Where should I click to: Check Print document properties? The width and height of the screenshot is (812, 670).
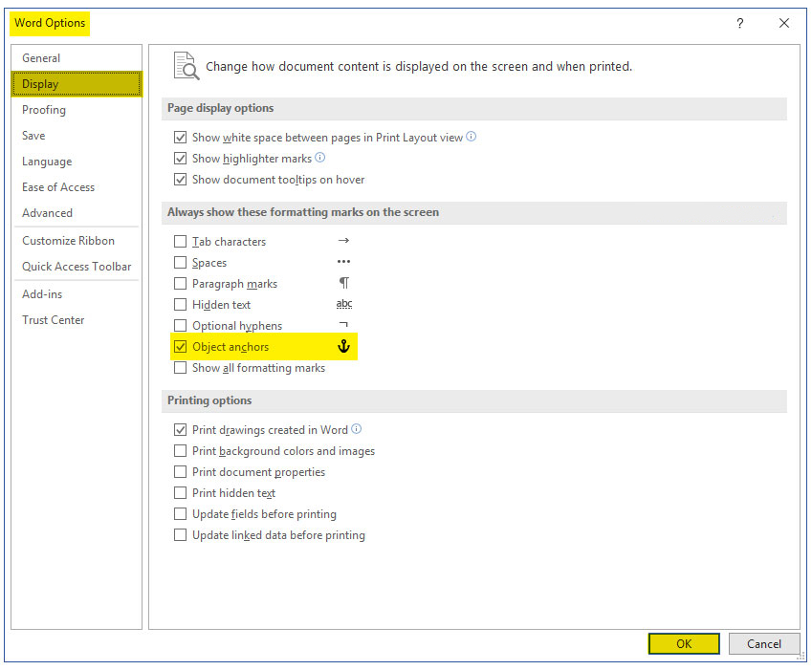180,472
